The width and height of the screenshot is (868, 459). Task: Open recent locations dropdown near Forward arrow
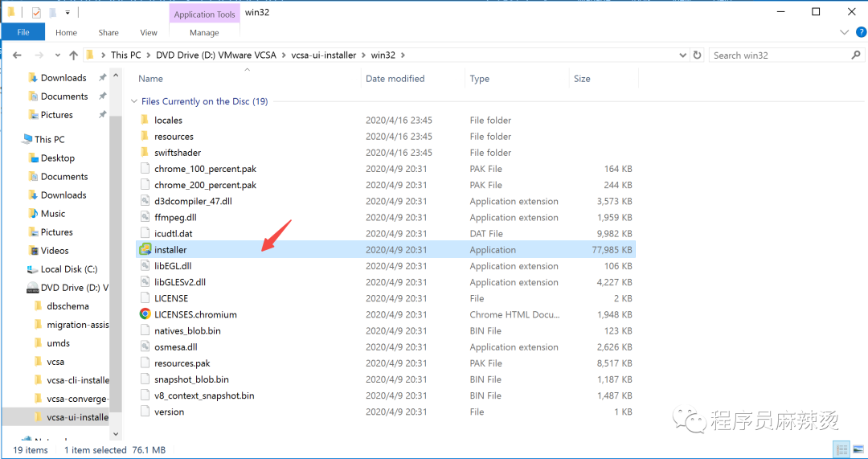pyautogui.click(x=58, y=55)
